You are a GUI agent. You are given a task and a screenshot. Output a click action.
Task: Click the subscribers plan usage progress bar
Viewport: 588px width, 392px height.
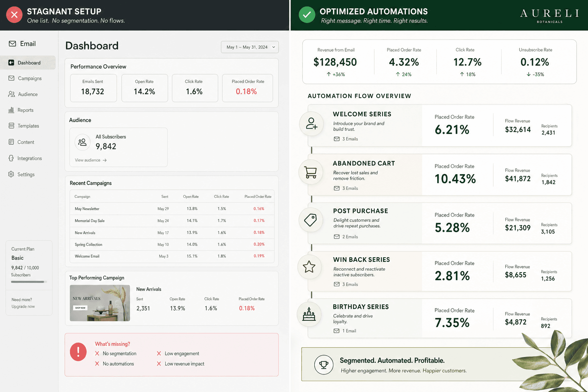[29, 282]
